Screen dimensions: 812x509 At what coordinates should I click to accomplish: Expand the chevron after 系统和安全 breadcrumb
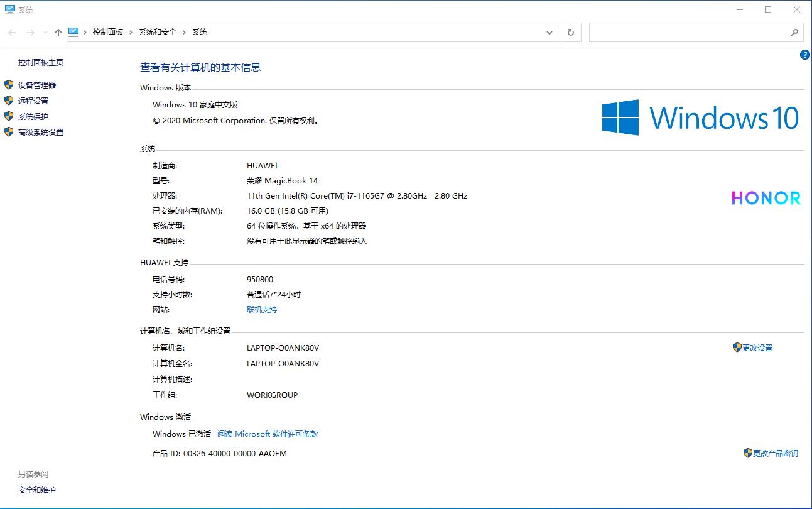[184, 31]
